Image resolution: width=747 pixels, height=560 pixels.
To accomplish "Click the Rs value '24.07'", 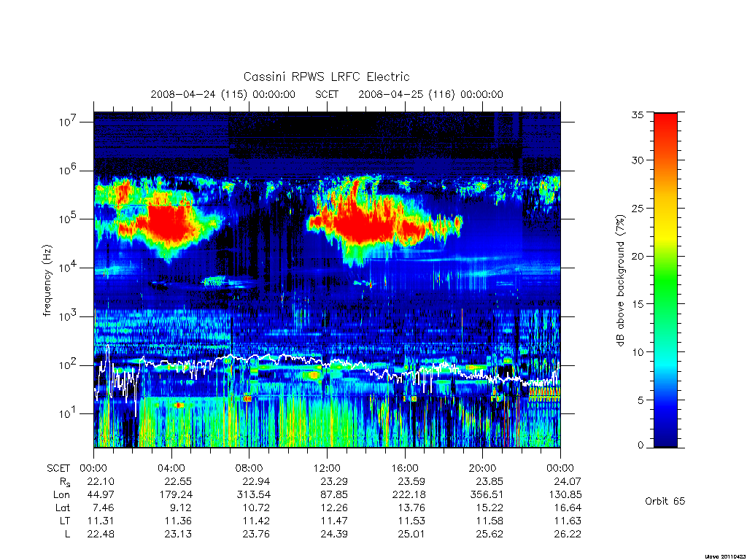I will point(568,481).
